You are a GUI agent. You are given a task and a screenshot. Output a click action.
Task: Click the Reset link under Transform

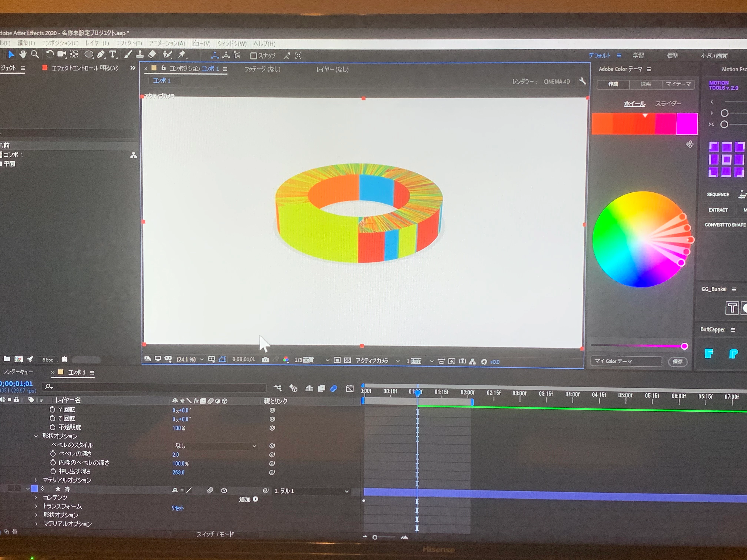pyautogui.click(x=177, y=508)
